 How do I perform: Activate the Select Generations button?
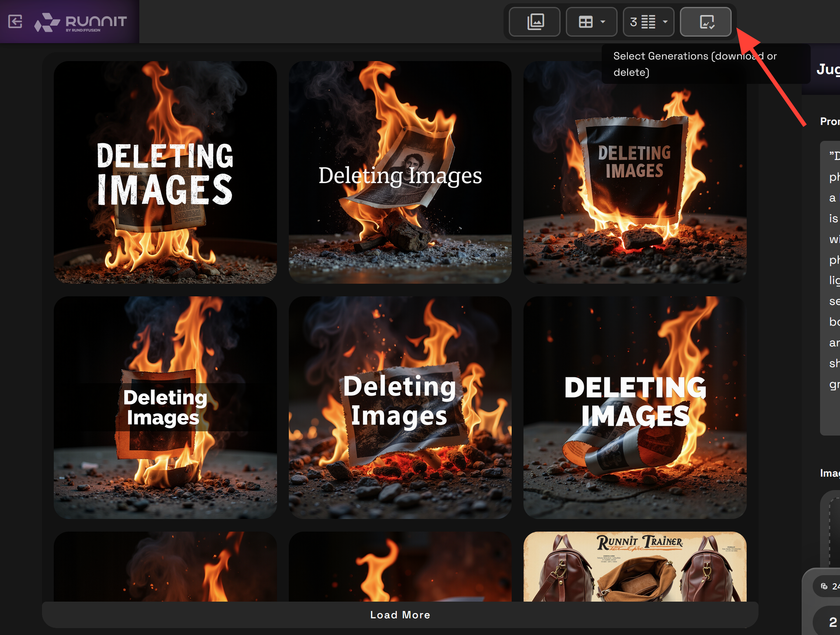click(706, 22)
